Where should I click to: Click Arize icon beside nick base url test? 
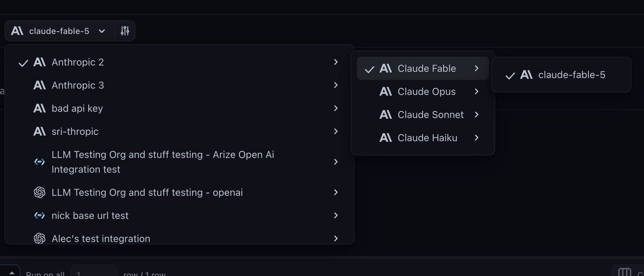39,215
